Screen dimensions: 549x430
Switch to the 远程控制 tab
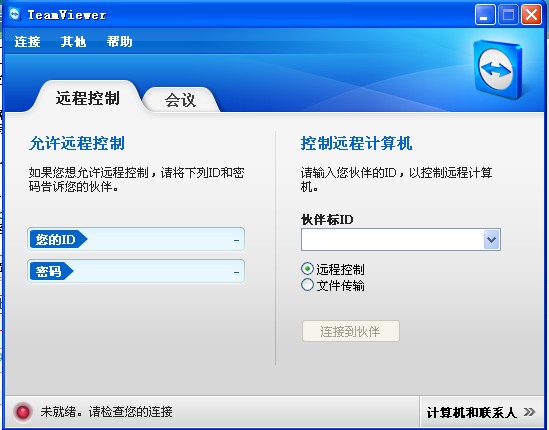click(88, 98)
